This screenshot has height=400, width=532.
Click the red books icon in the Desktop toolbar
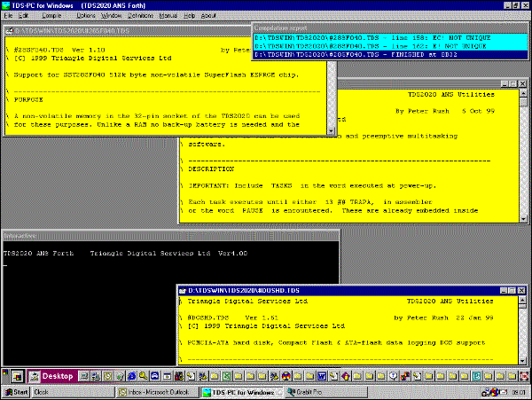[x=179, y=376]
